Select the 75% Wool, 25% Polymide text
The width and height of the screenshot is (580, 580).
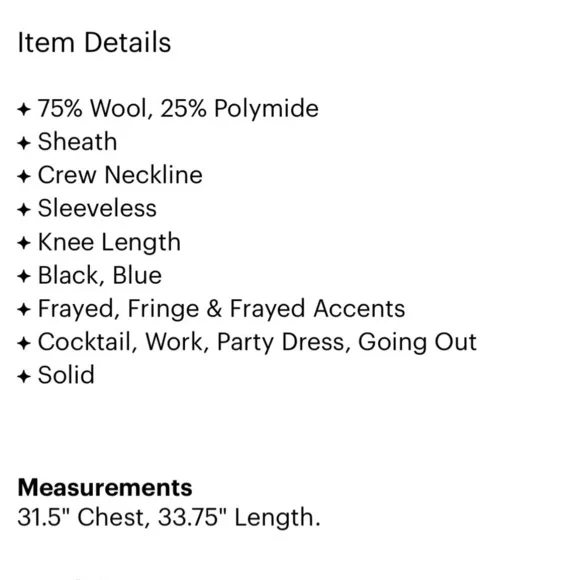click(178, 109)
